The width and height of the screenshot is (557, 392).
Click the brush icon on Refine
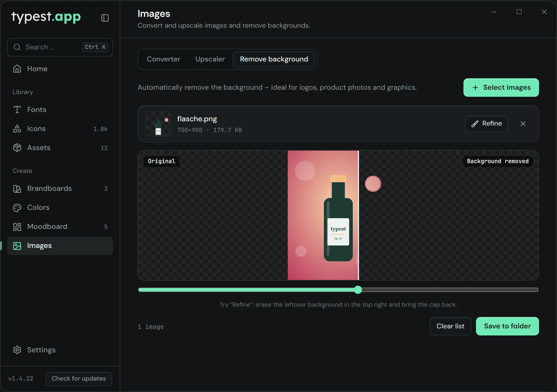click(x=475, y=124)
